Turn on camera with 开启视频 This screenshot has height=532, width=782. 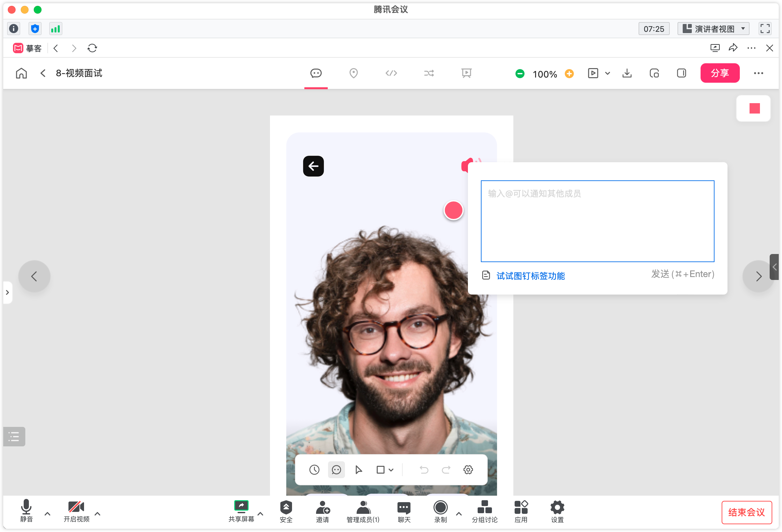coord(76,511)
